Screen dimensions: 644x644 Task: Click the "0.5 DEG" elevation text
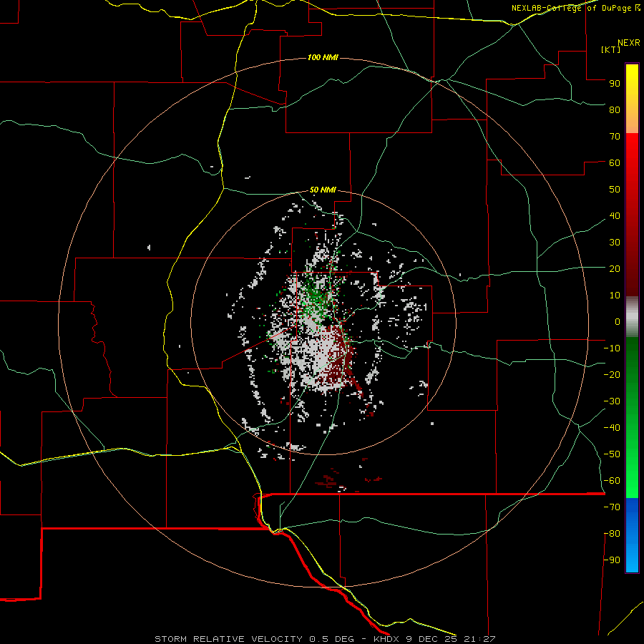click(x=331, y=639)
